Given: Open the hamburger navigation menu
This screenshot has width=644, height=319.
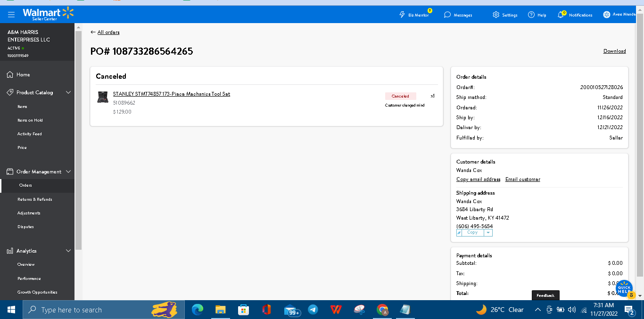Looking at the screenshot, I should point(11,15).
